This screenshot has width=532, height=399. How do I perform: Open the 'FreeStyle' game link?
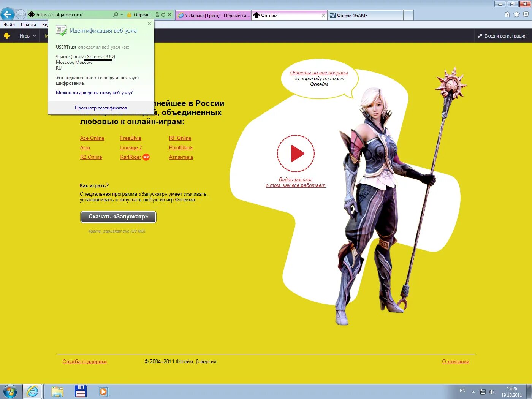131,138
